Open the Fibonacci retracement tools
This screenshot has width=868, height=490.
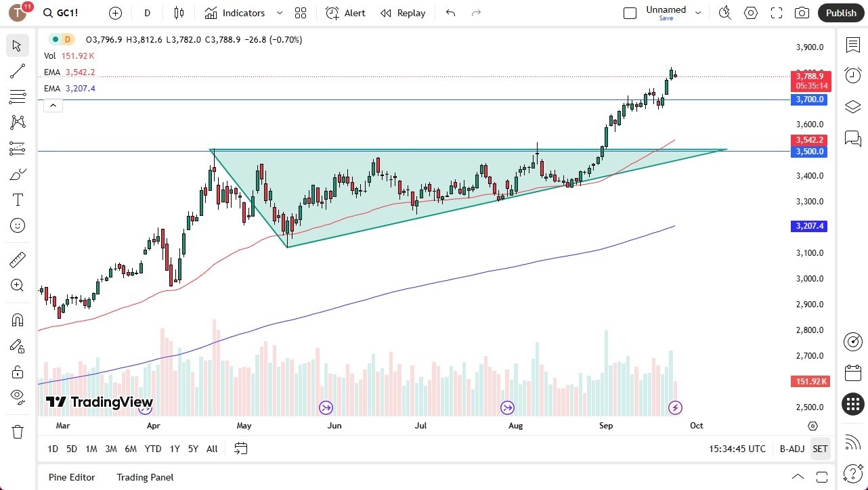pos(17,97)
